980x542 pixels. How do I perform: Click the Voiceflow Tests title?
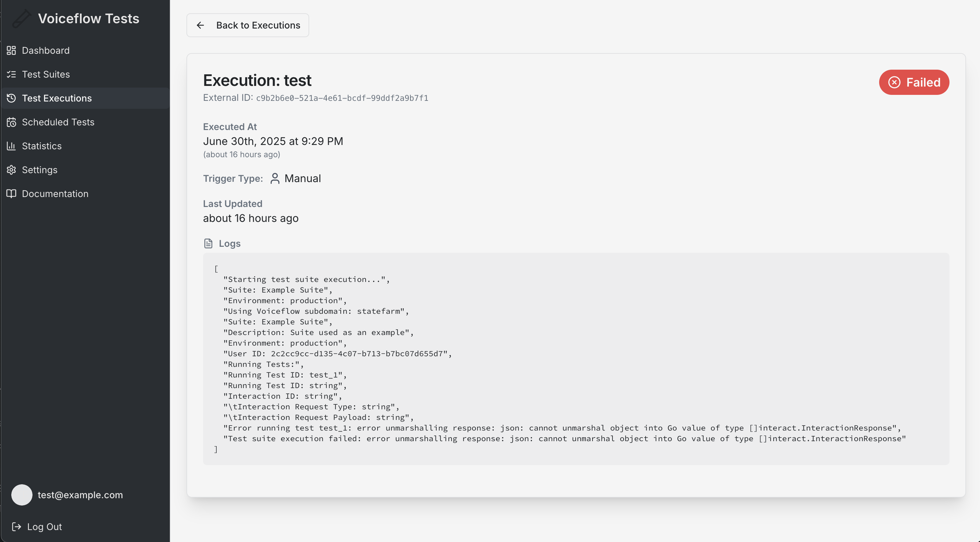(89, 18)
